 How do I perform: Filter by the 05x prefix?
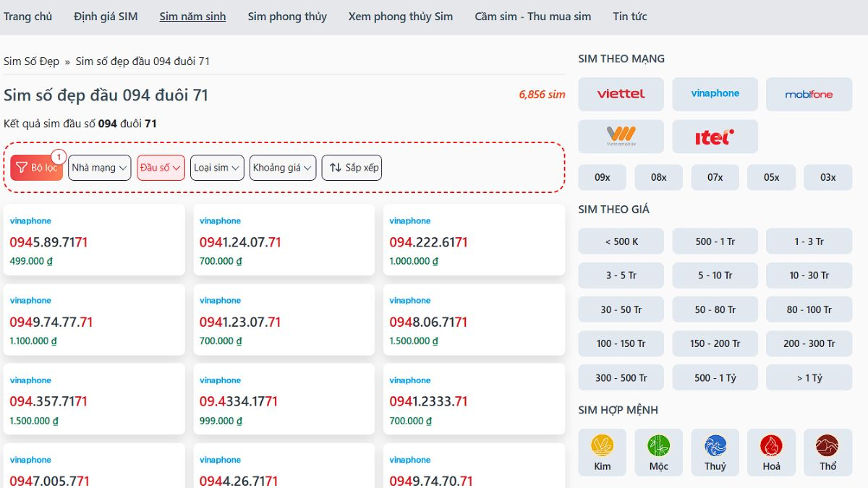tap(771, 177)
